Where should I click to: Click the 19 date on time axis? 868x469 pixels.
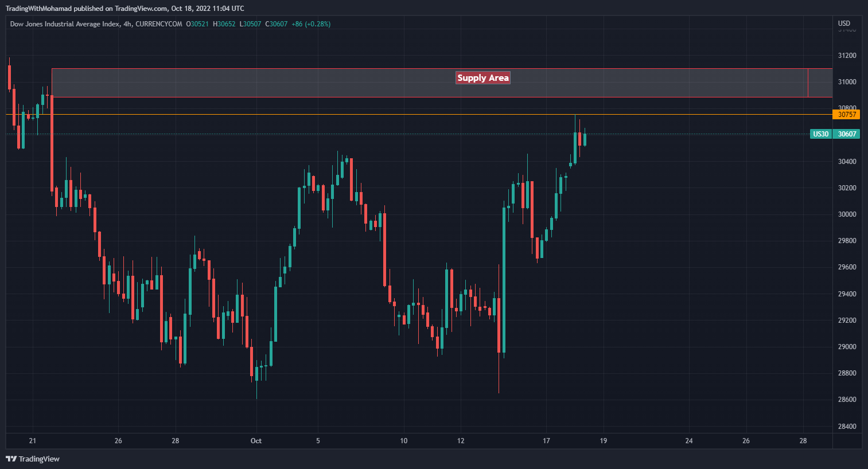603,441
